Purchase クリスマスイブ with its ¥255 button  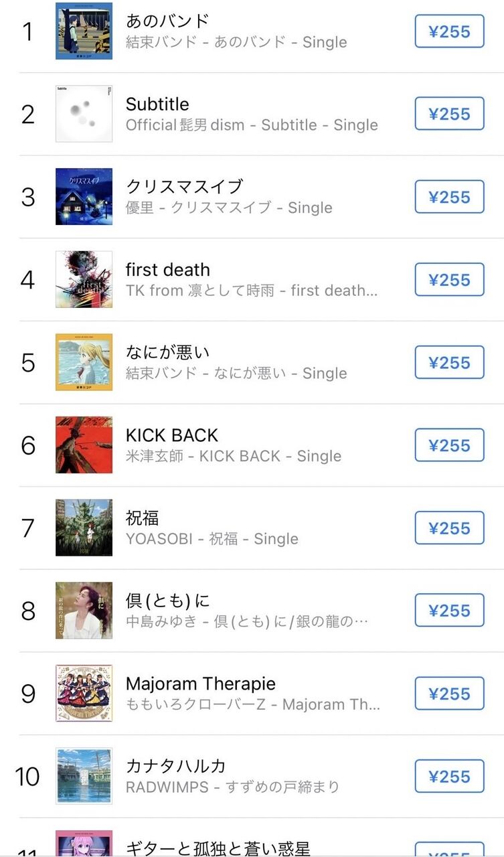coord(449,197)
